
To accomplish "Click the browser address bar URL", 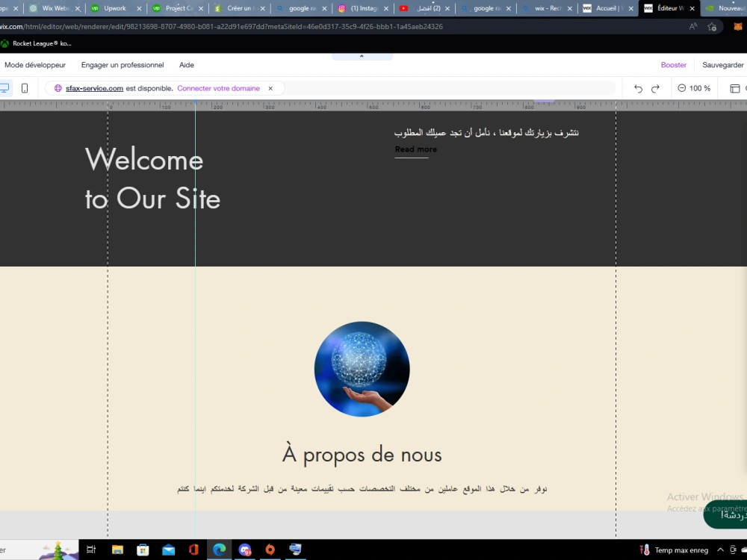I will 222,27.
